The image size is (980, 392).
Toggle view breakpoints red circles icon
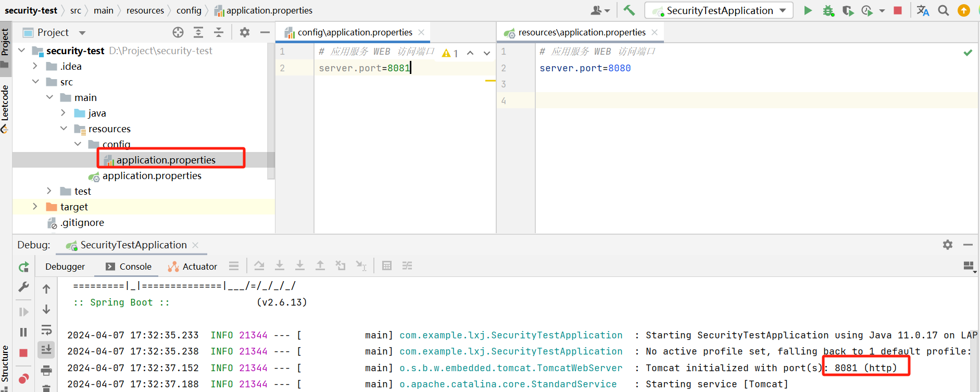[x=23, y=378]
